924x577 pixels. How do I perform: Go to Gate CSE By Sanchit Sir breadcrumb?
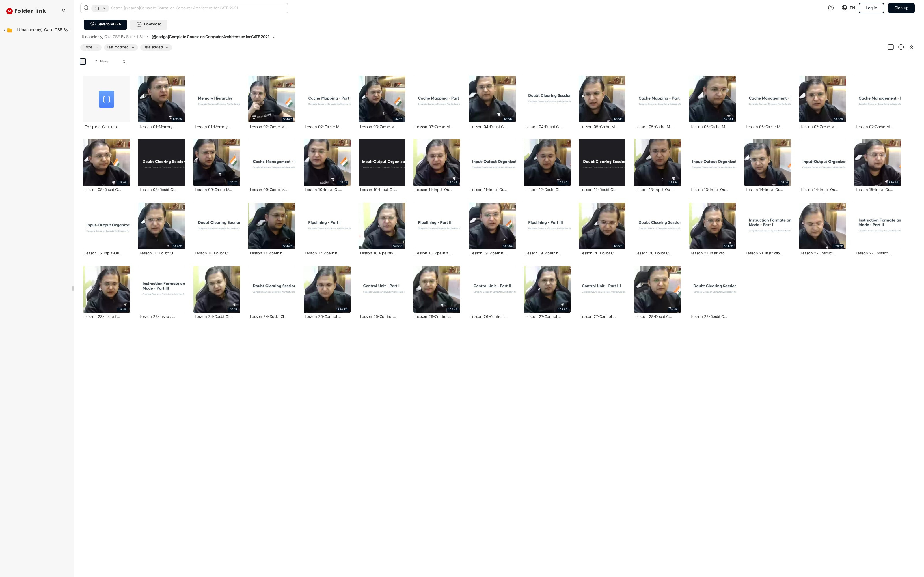click(x=113, y=37)
